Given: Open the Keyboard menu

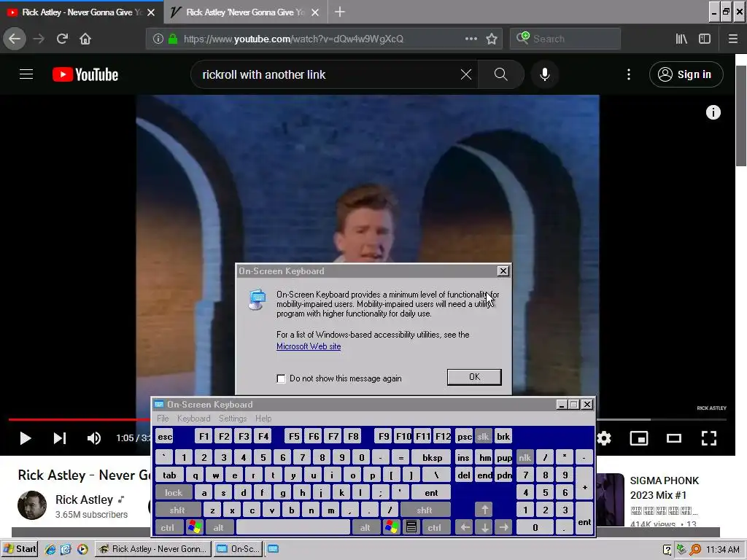Looking at the screenshot, I should coord(193,418).
